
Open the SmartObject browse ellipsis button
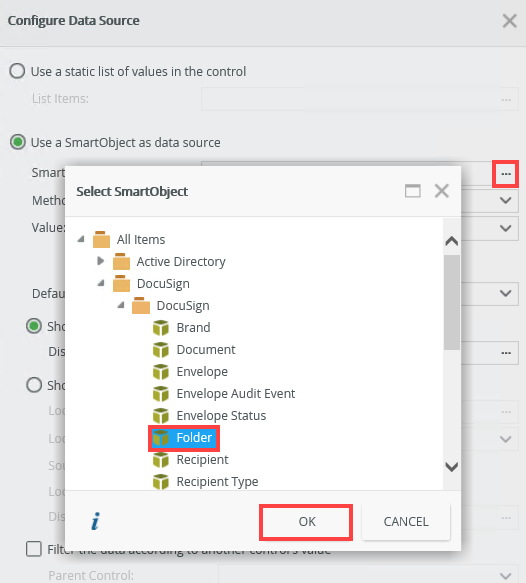[x=506, y=174]
